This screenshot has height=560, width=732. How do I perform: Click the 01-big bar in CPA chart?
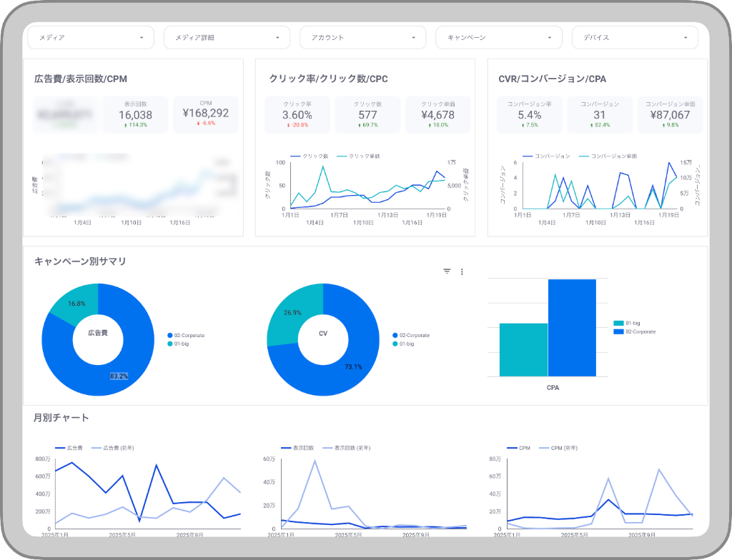[523, 349]
